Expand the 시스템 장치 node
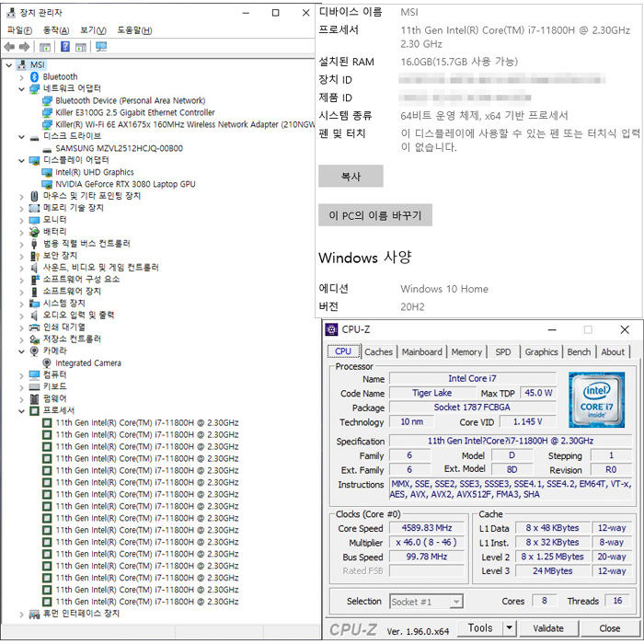The height and width of the screenshot is (644, 644). tap(22, 304)
